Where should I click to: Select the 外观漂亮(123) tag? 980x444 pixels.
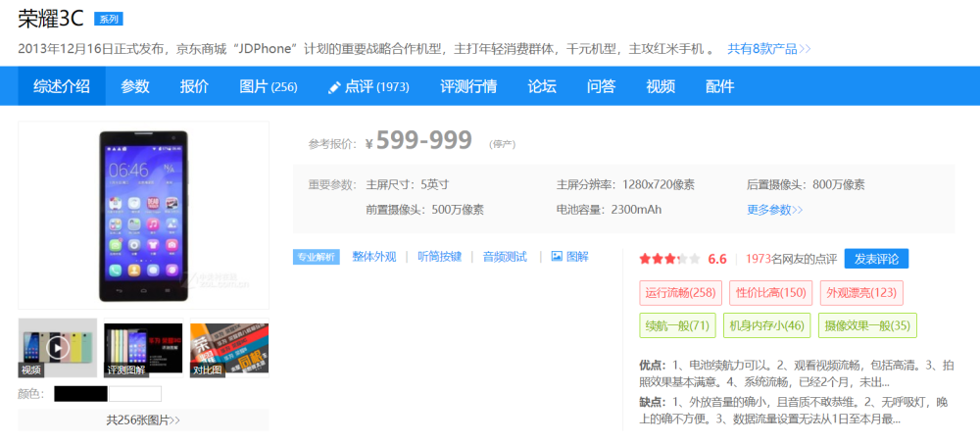pyautogui.click(x=861, y=293)
